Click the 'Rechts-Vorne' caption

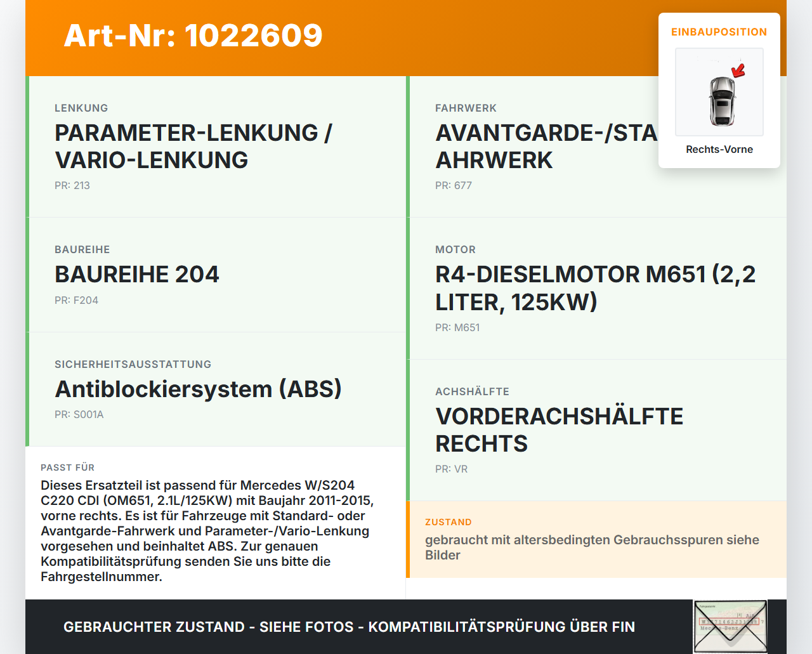point(719,149)
